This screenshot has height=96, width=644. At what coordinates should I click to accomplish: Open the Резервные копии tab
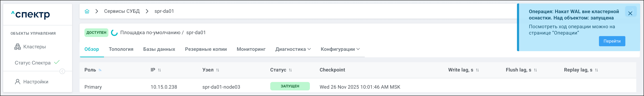click(206, 49)
